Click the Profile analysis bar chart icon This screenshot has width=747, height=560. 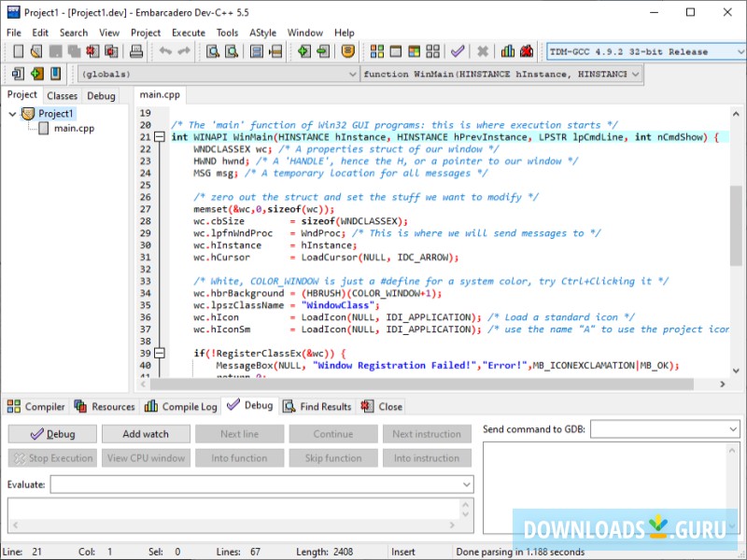tap(508, 51)
